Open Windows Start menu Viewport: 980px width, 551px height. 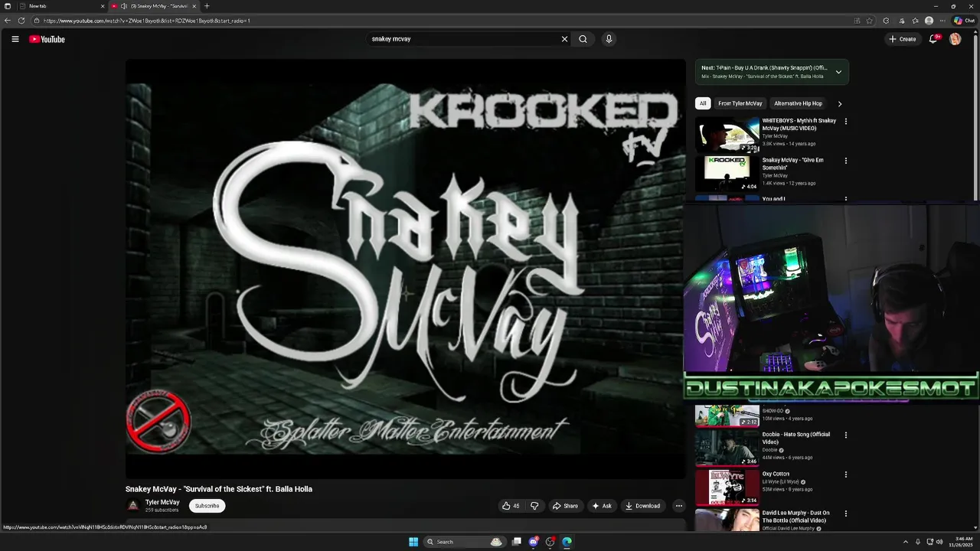coord(413,542)
